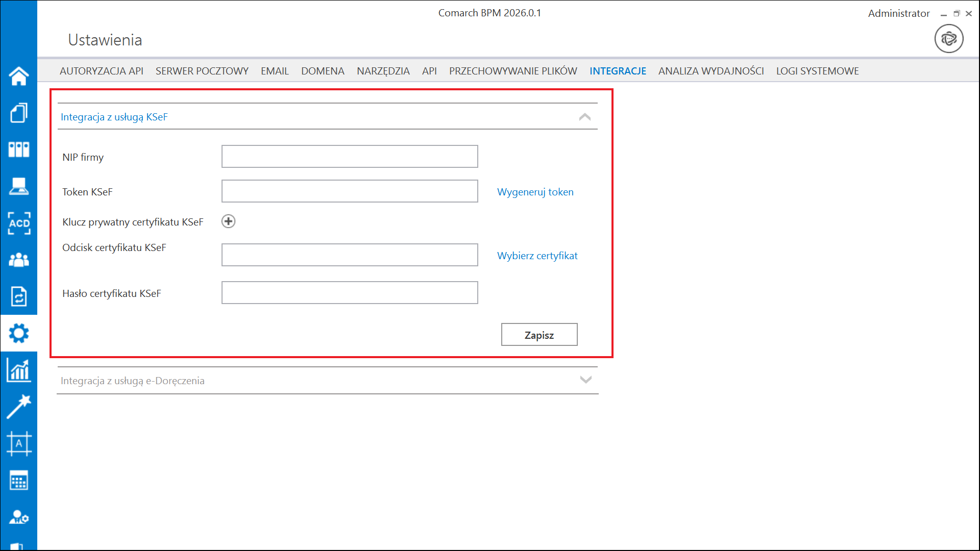The image size is (980, 551).
Task: Click the Wybierz certyfikat link
Action: (x=537, y=256)
